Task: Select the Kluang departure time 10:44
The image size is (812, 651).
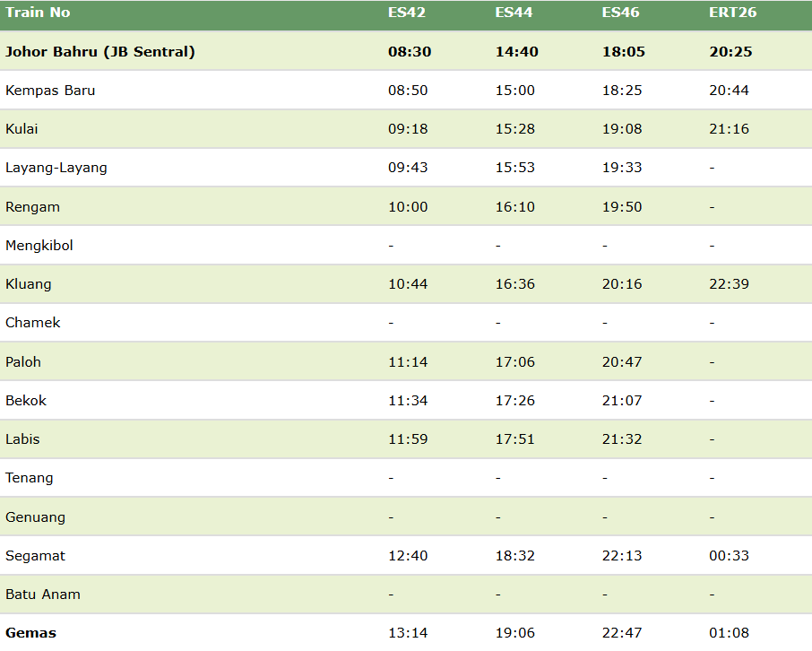Action: pyautogui.click(x=410, y=283)
